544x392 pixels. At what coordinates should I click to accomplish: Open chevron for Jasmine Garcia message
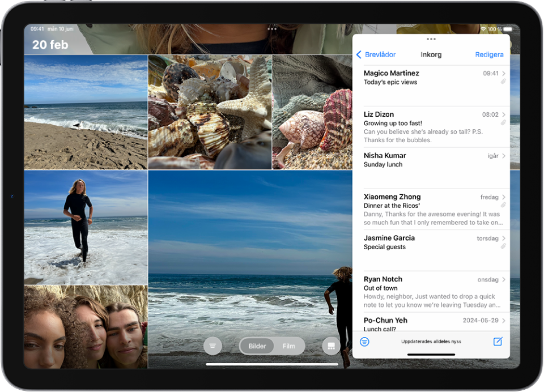[x=504, y=238]
